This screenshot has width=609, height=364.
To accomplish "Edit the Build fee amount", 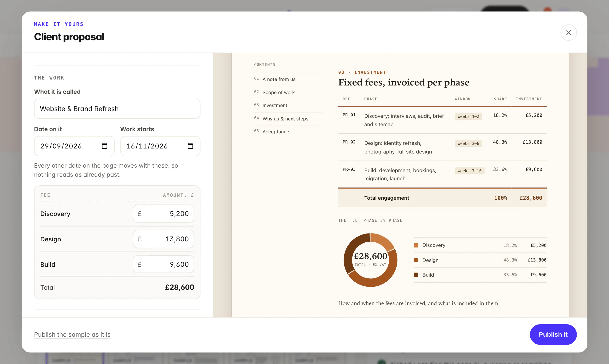I will [x=163, y=264].
